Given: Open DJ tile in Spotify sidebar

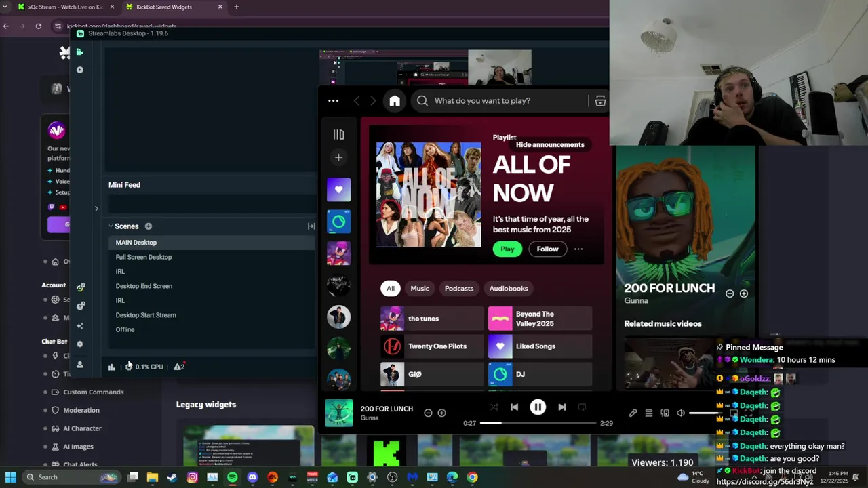Looking at the screenshot, I should point(338,222).
